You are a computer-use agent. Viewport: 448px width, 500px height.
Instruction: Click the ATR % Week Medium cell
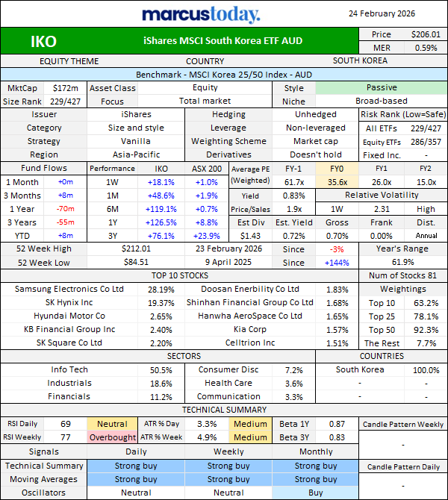pos(250,437)
